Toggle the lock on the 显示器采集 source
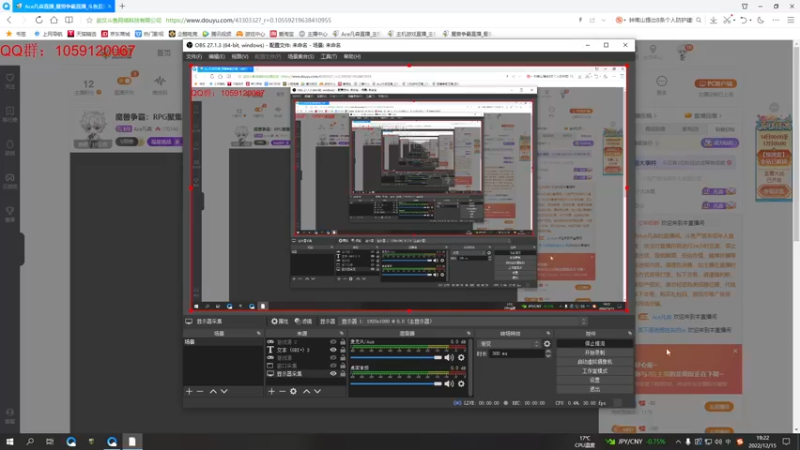 pos(343,374)
